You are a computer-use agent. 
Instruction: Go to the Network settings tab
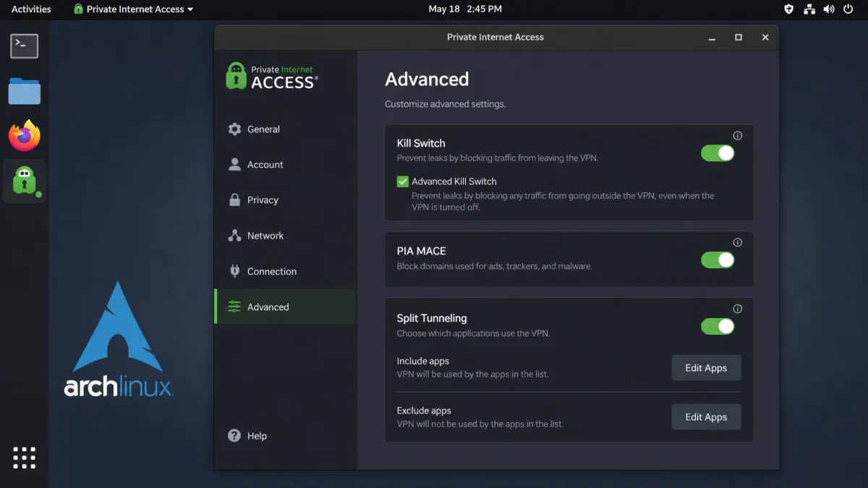tap(284, 235)
